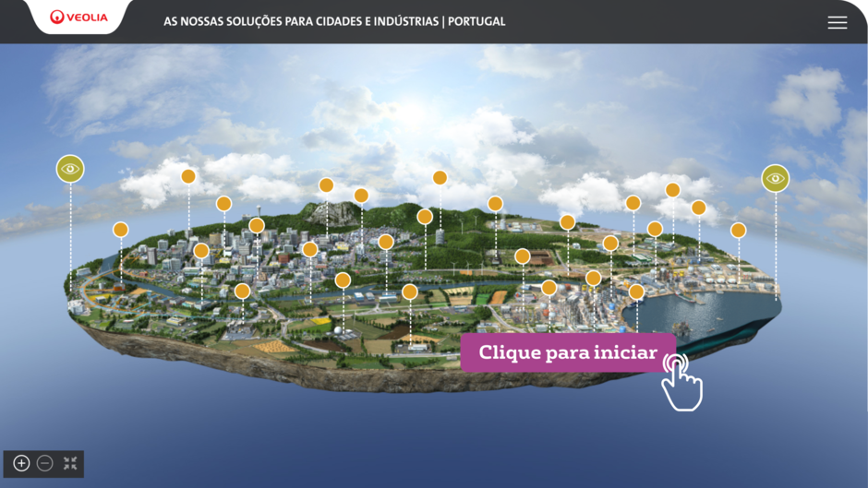Screen dimensions: 868x488
Task: Select the right green eye viewpoint marker
Action: click(775, 178)
